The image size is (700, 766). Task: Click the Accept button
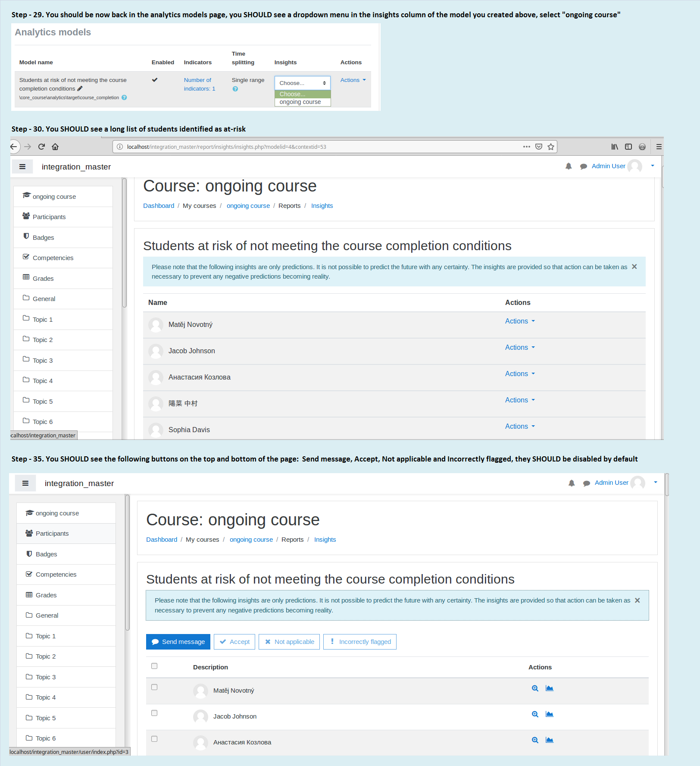pyautogui.click(x=234, y=642)
